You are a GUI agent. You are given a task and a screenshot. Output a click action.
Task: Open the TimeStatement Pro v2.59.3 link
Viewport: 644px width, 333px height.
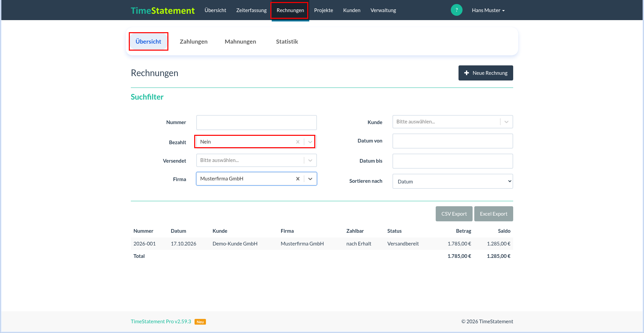click(x=161, y=322)
